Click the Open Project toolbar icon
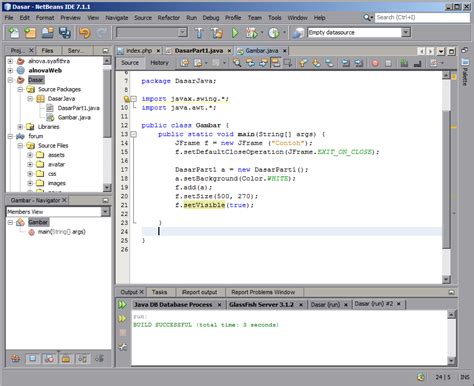 48,32
